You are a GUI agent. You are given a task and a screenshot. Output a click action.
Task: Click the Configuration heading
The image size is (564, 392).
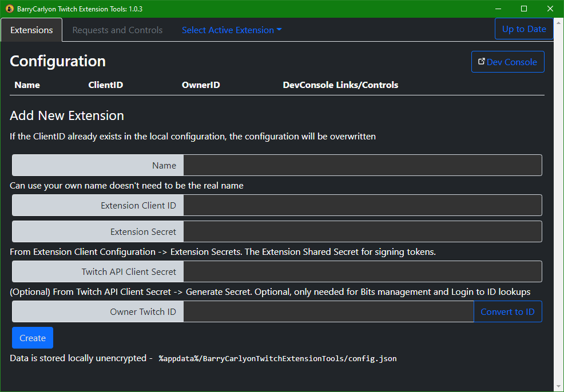tap(58, 61)
